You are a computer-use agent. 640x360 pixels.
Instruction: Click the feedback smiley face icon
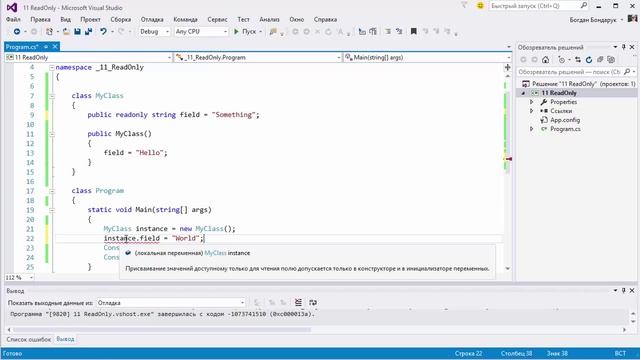click(x=480, y=5)
